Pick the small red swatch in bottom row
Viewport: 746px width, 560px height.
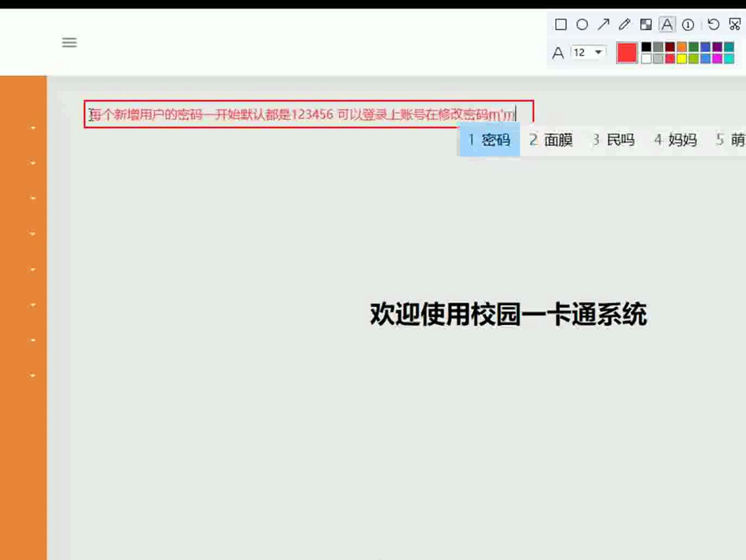[x=670, y=58]
